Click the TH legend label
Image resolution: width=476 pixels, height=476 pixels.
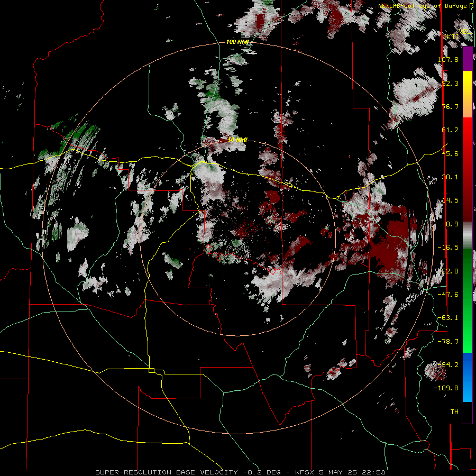click(x=454, y=412)
